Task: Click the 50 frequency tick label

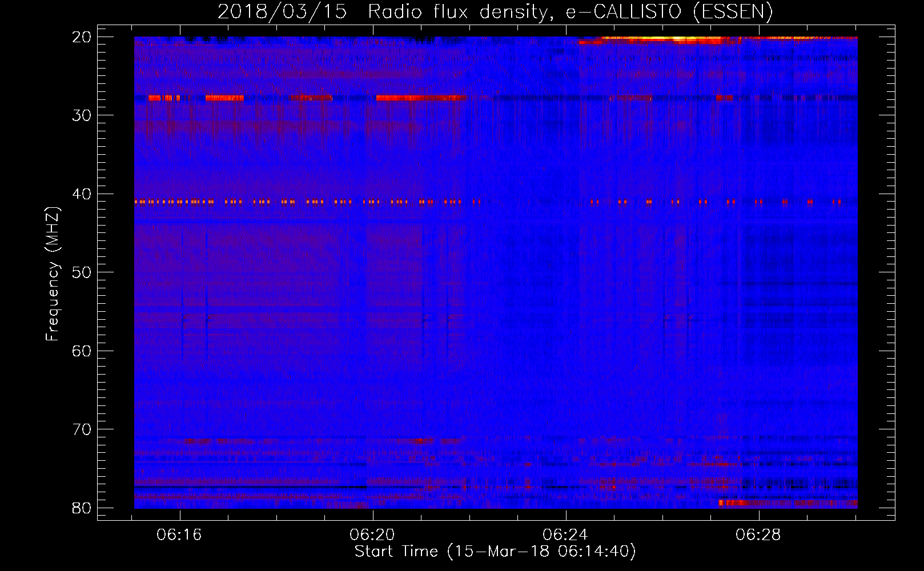Action: coord(82,272)
